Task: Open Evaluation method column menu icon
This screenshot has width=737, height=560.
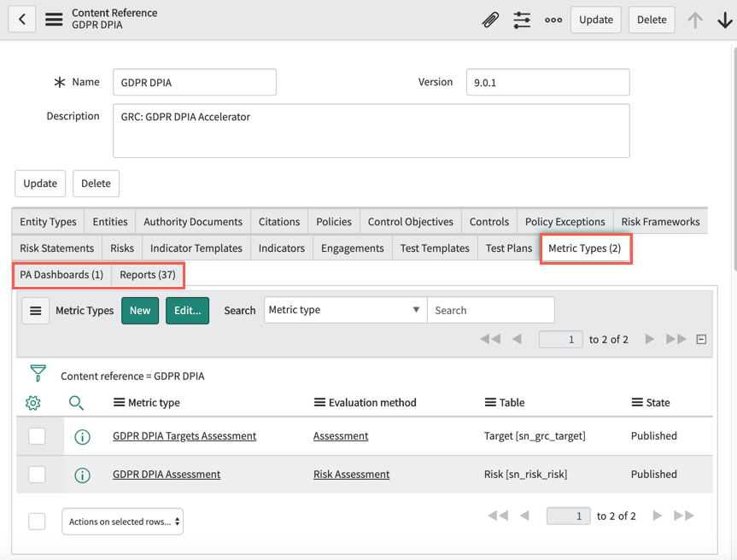Action: coord(319,403)
